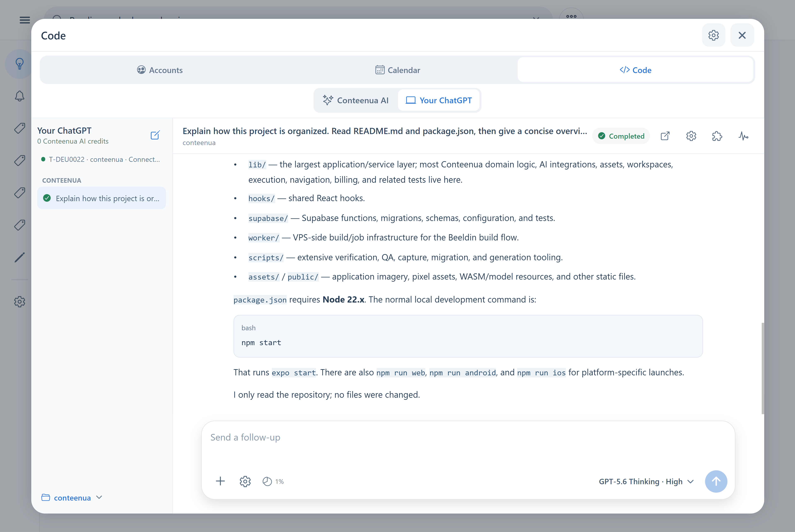Click the 1% context usage indicator
The height and width of the screenshot is (532, 795).
(273, 481)
